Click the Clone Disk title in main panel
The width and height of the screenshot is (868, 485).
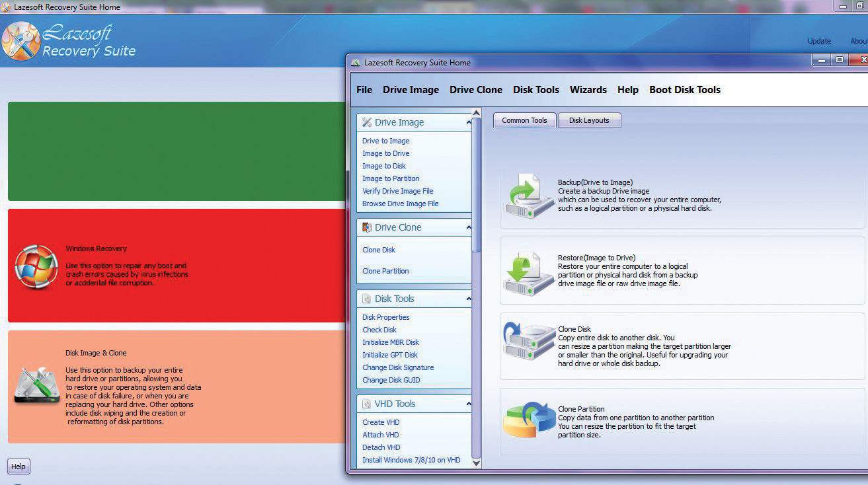click(574, 329)
